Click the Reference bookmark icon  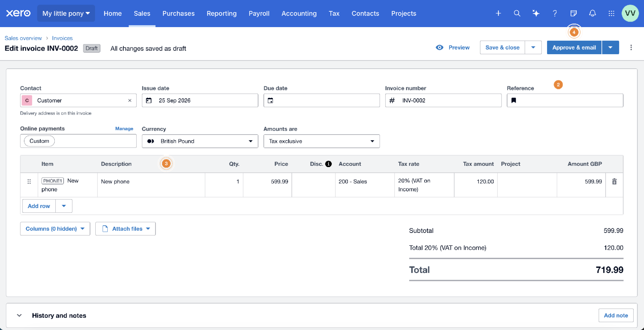tap(514, 100)
